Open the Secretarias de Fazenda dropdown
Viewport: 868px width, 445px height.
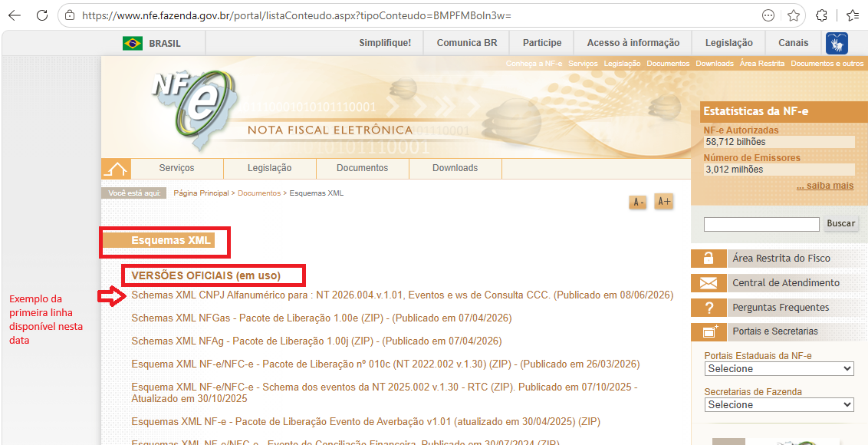pos(779,405)
